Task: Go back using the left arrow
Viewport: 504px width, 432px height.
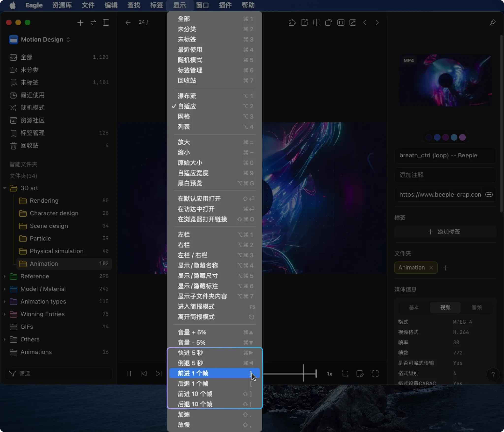Action: click(x=128, y=23)
